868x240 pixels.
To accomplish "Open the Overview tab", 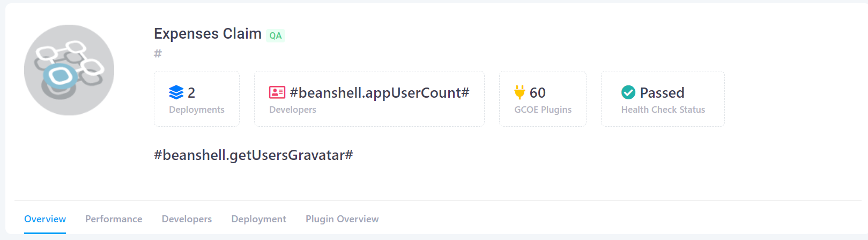I will coord(45,219).
